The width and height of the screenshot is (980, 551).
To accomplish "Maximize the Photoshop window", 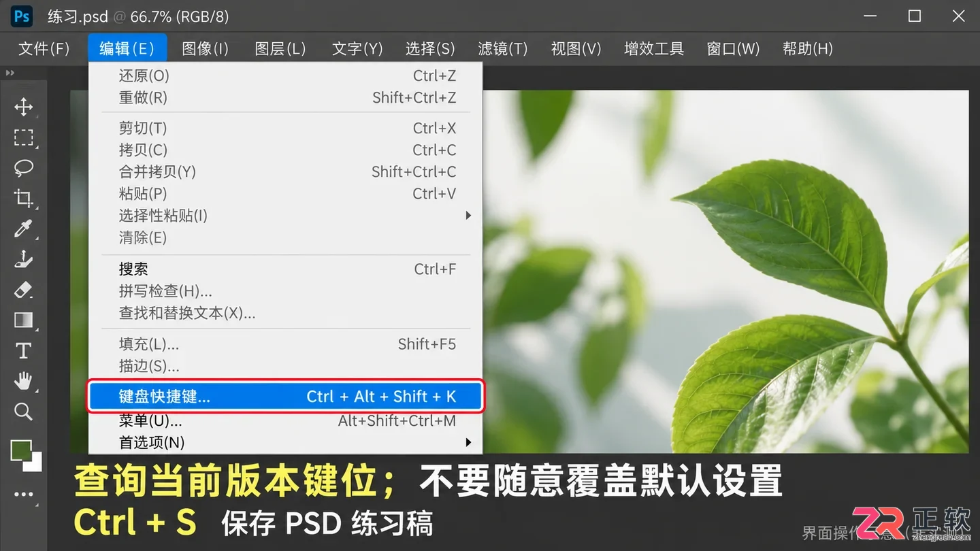I will [915, 16].
